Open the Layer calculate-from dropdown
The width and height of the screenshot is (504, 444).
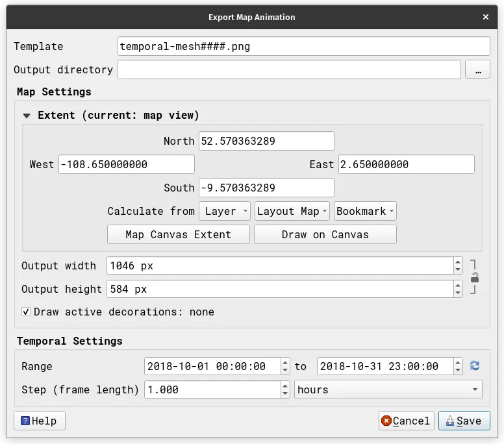click(x=224, y=211)
